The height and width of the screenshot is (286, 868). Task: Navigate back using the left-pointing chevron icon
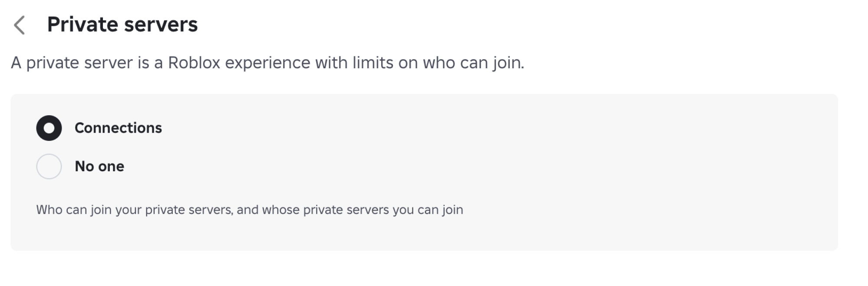pyautogui.click(x=20, y=25)
